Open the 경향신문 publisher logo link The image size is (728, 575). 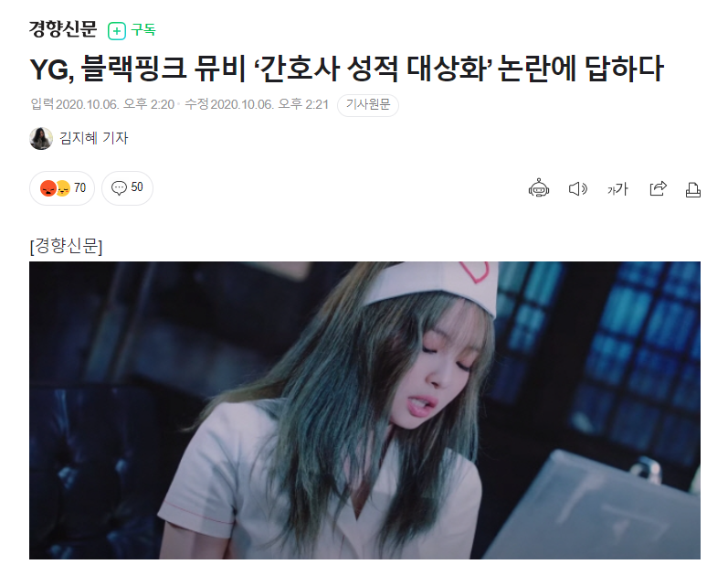63,29
